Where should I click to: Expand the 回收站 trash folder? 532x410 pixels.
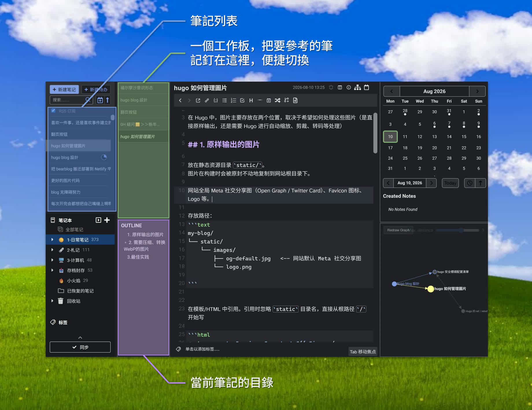(x=52, y=301)
